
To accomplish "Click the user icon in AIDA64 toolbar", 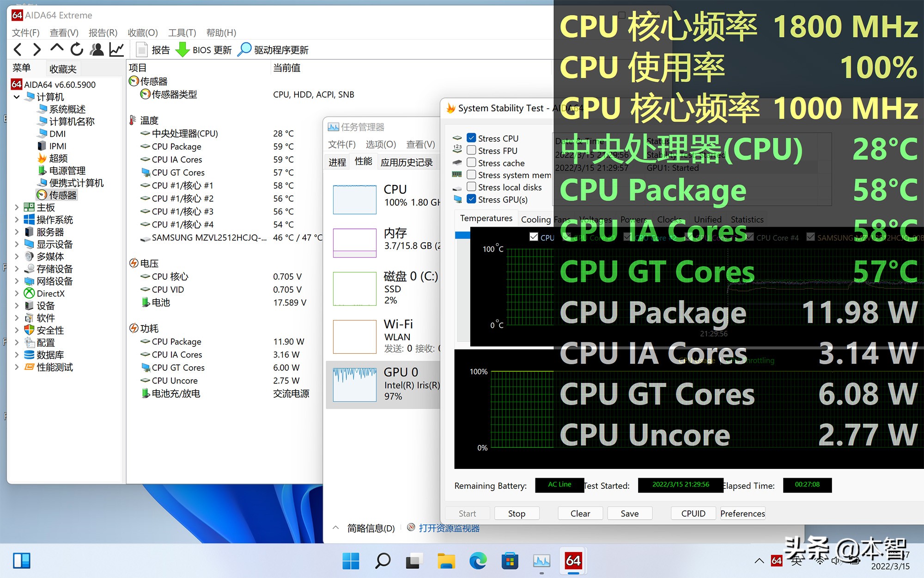I will pos(97,49).
